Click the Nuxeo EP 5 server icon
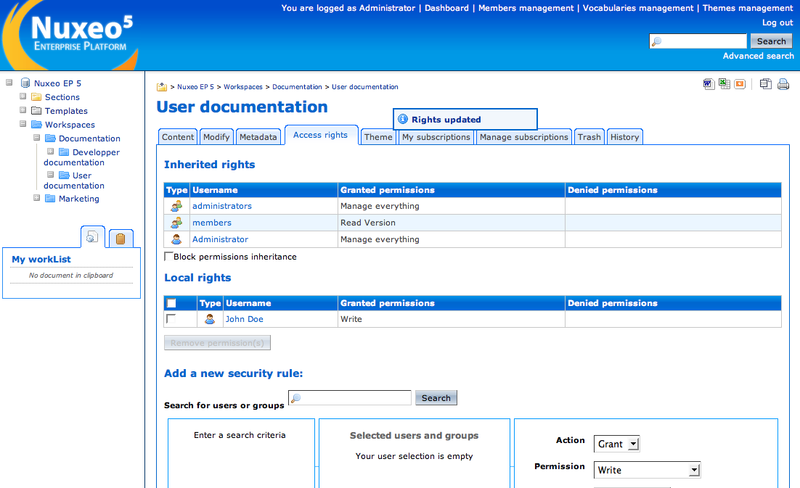800x488 pixels. pyautogui.click(x=26, y=83)
